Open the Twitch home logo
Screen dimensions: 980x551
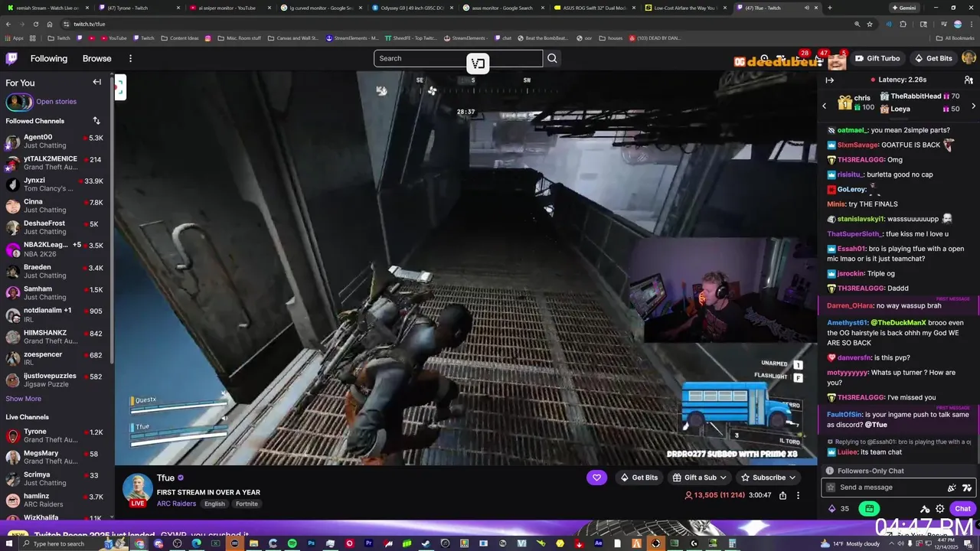pos(11,58)
